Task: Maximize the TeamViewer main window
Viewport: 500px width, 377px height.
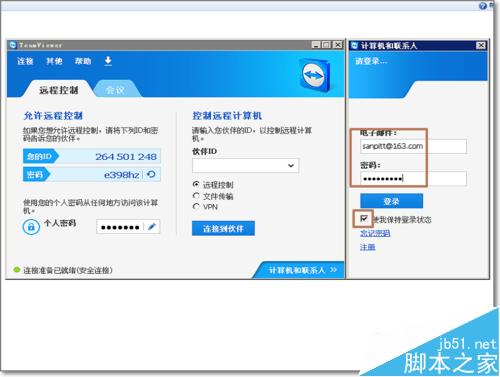Action: (327, 45)
